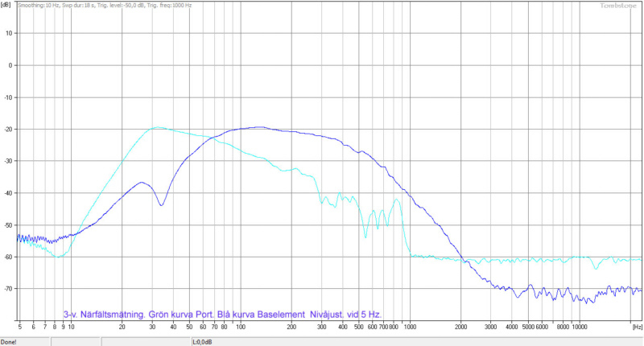Click the 0 dB label on the level axis
The width and height of the screenshot is (644, 346).
tap(10, 65)
